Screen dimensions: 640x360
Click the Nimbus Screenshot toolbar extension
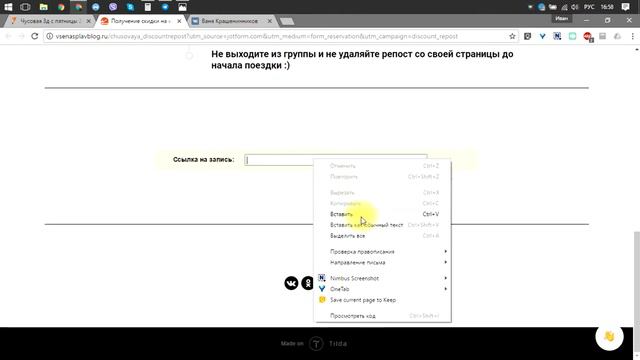tap(557, 36)
